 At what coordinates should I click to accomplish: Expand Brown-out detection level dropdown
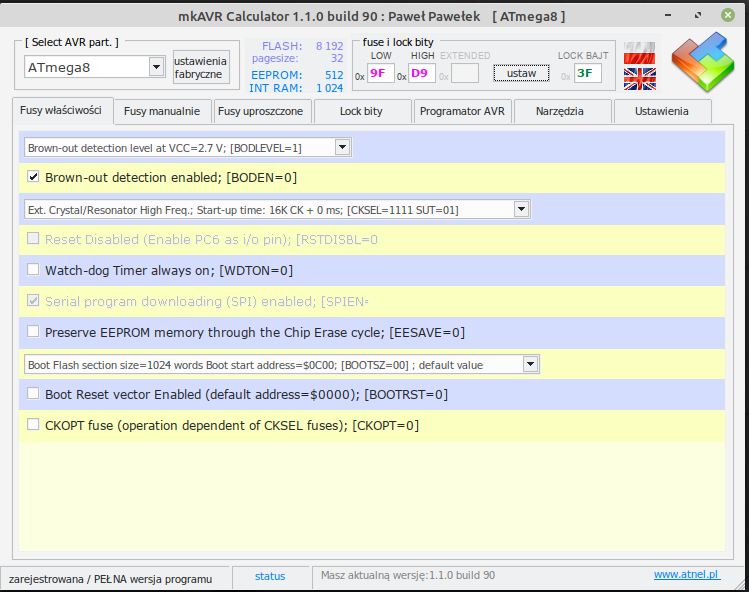[342, 147]
